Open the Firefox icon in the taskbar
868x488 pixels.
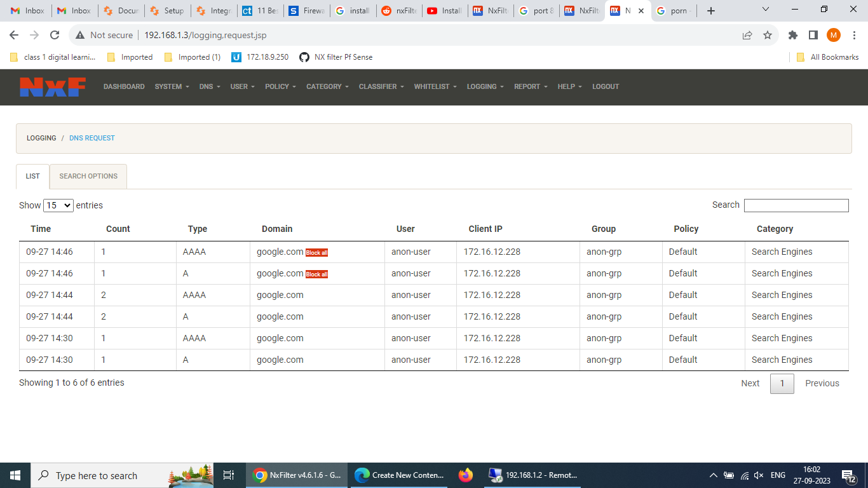click(466, 475)
